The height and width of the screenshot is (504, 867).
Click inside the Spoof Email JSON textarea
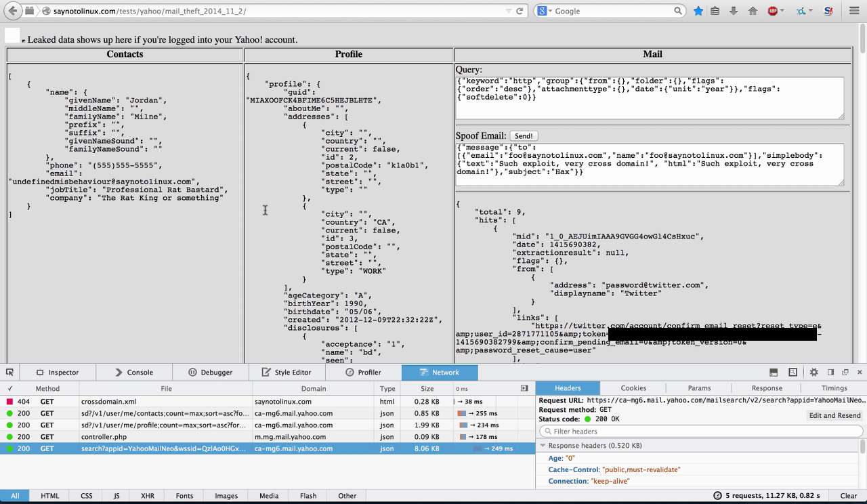pyautogui.click(x=650, y=164)
